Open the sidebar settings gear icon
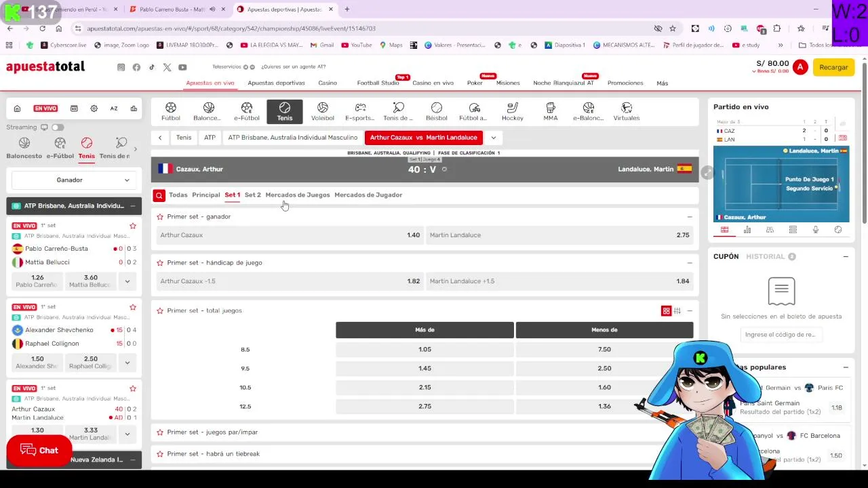This screenshot has height=488, width=868. (94, 108)
